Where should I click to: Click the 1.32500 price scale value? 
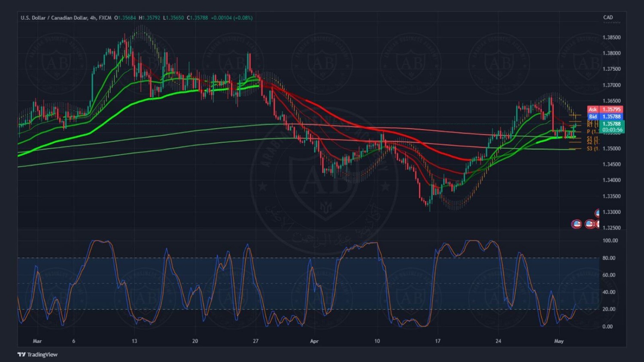point(611,228)
